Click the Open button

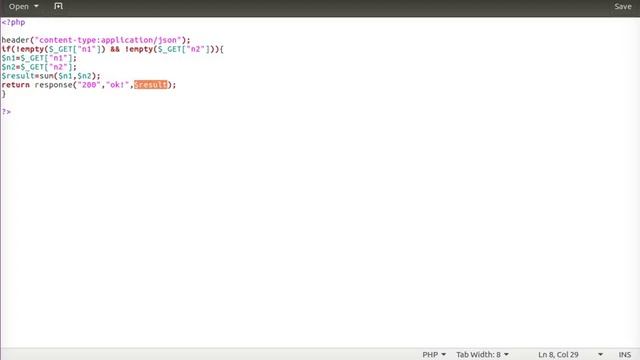pos(18,7)
